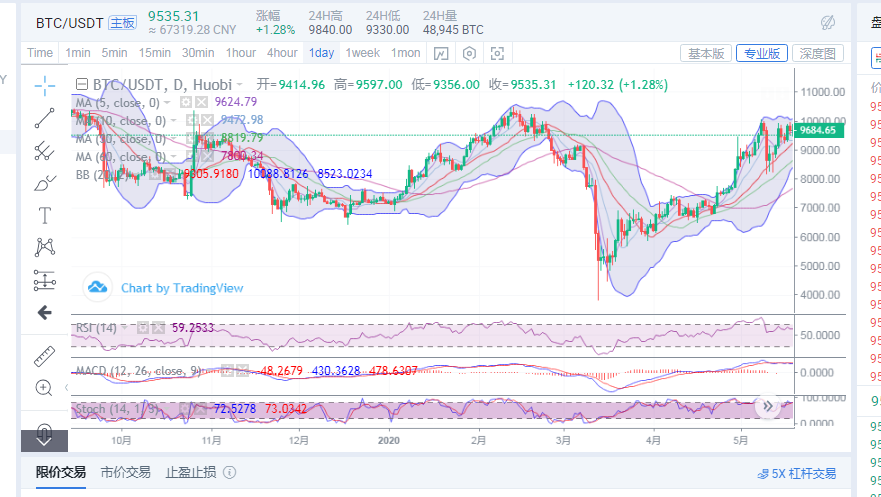
Task: Open indicators chart icon in toolbar
Action: click(x=442, y=53)
